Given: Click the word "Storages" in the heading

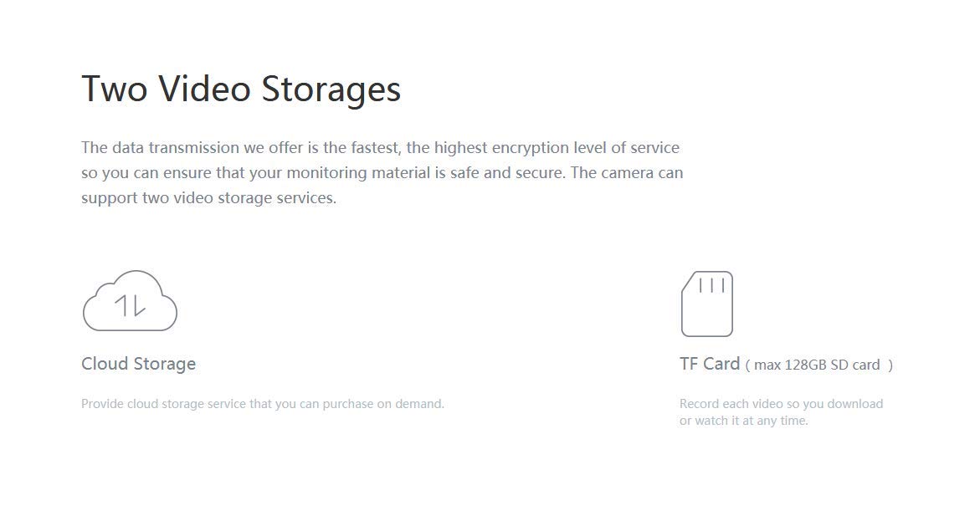Looking at the screenshot, I should (331, 89).
